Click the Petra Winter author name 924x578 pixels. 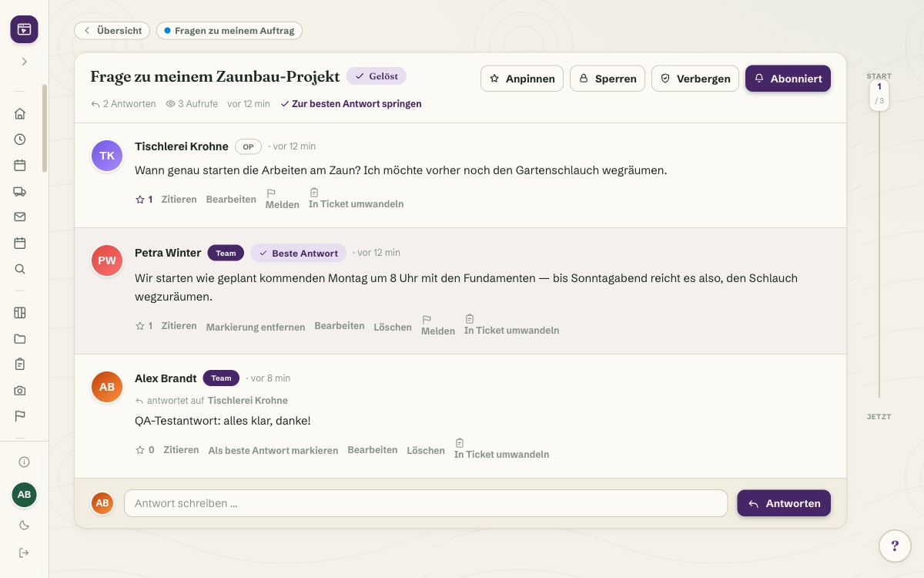(x=168, y=253)
